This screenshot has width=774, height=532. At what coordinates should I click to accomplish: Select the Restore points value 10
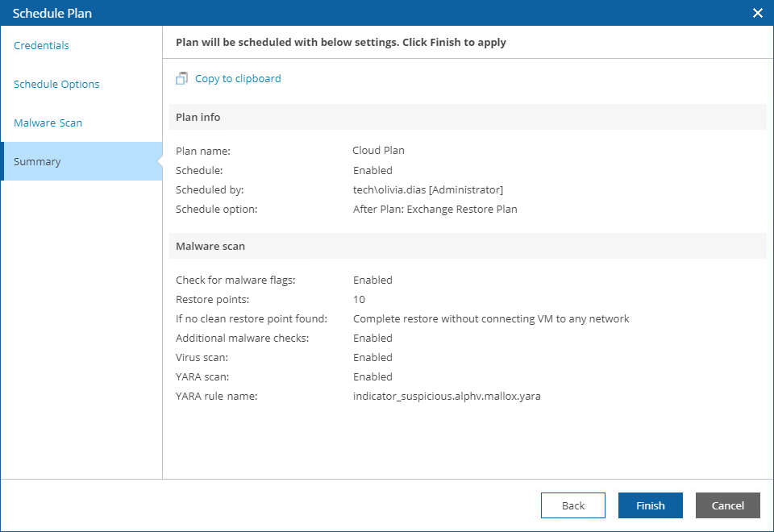pos(359,299)
